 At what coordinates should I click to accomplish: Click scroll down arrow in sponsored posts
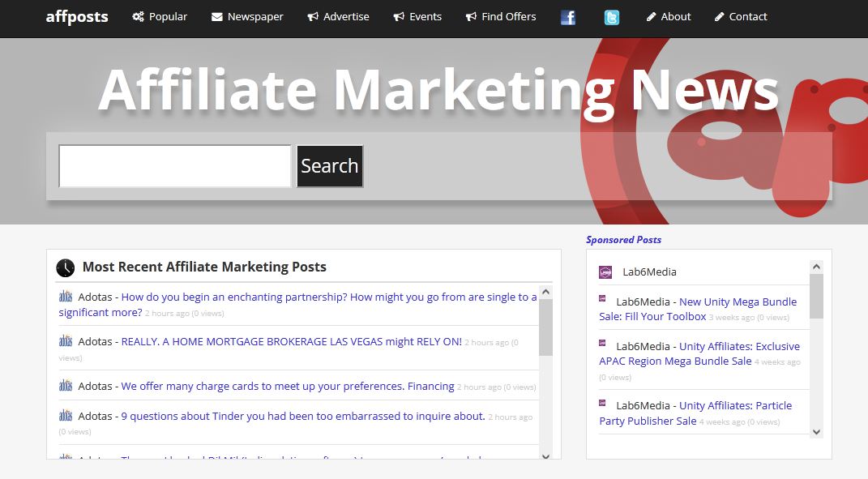816,432
